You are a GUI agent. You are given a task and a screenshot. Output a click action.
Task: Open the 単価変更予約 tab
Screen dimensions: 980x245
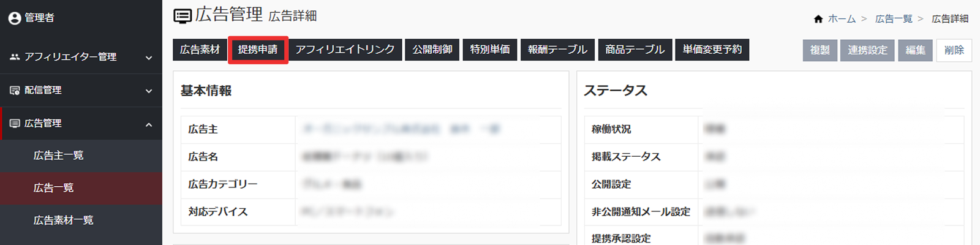click(712, 50)
